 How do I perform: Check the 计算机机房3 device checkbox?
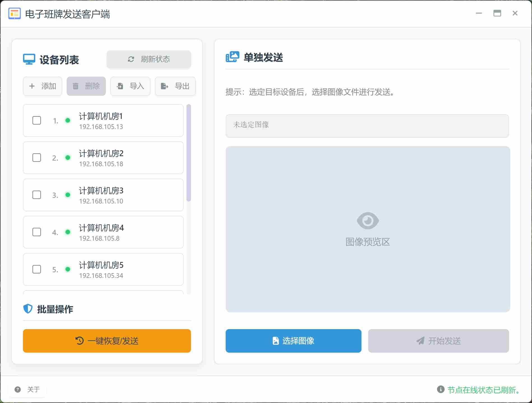point(36,195)
